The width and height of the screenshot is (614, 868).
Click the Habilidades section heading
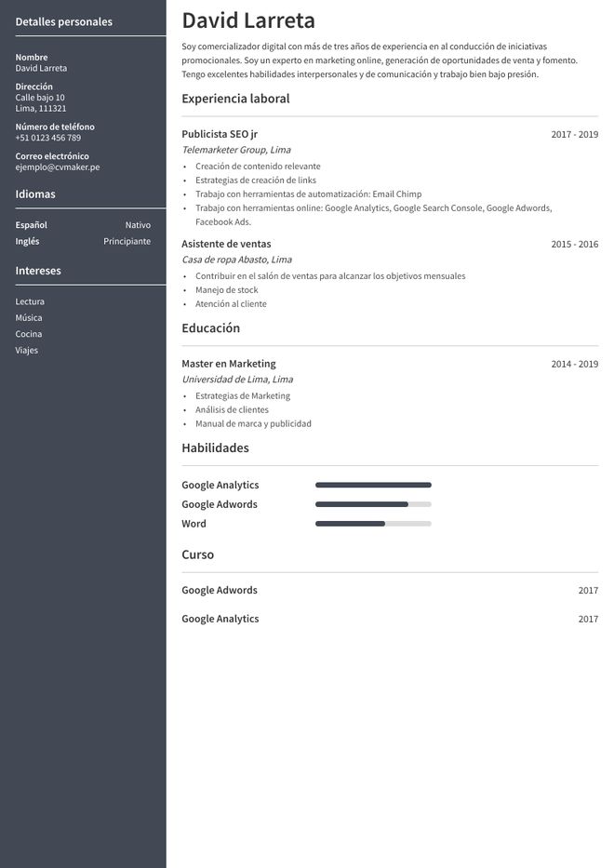coord(215,448)
